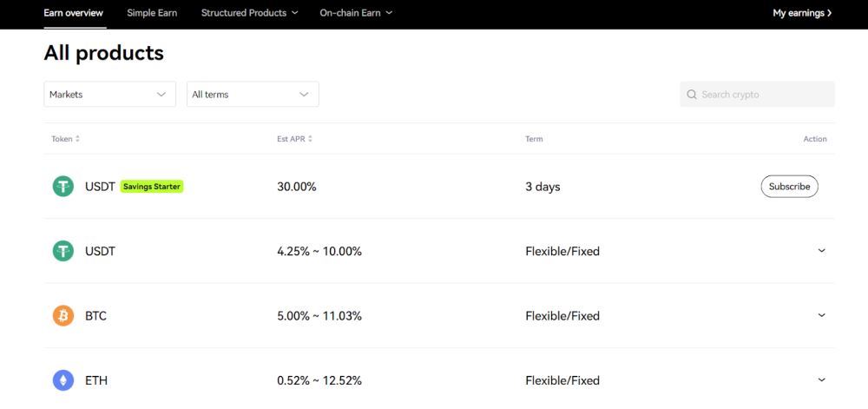Viewport: 868px width, 409px height.
Task: Sort by Token column arrows
Action: (x=77, y=139)
